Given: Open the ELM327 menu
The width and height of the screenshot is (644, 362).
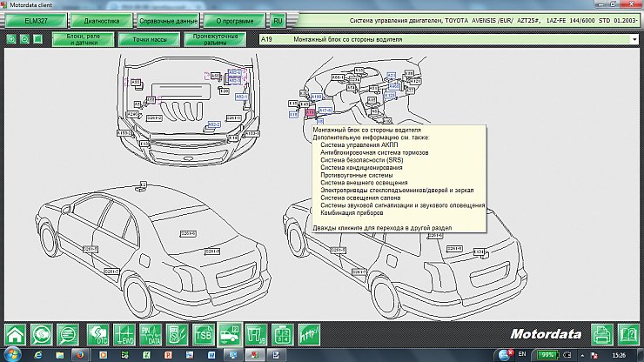Looking at the screenshot, I should tap(36, 21).
